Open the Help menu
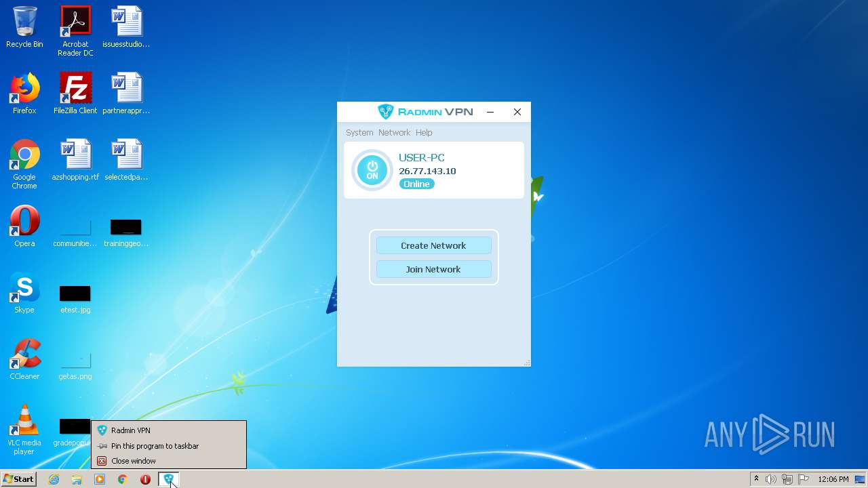868x488 pixels. (424, 133)
